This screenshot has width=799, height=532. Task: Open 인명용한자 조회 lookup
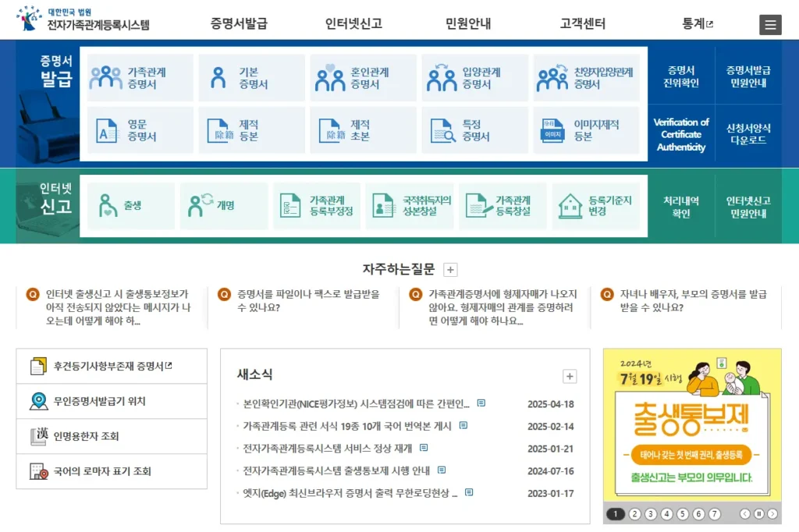coord(112,436)
